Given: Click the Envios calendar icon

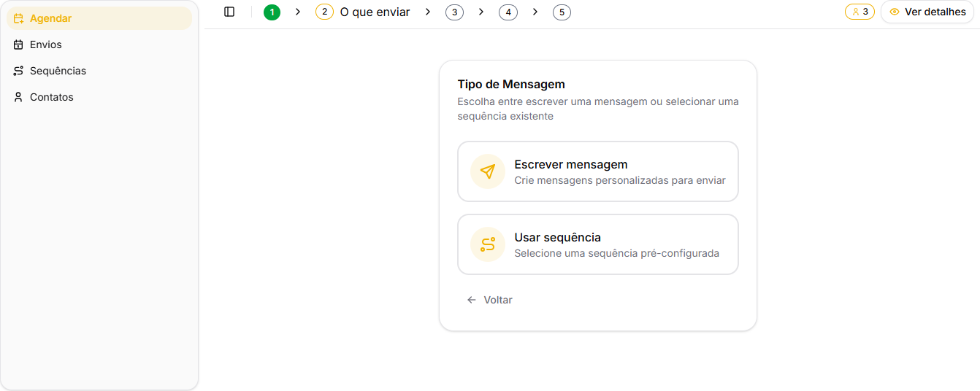Looking at the screenshot, I should tap(18, 44).
